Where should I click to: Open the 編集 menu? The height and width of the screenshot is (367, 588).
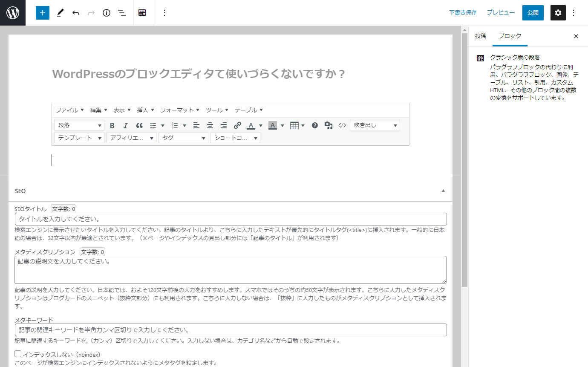tap(99, 110)
